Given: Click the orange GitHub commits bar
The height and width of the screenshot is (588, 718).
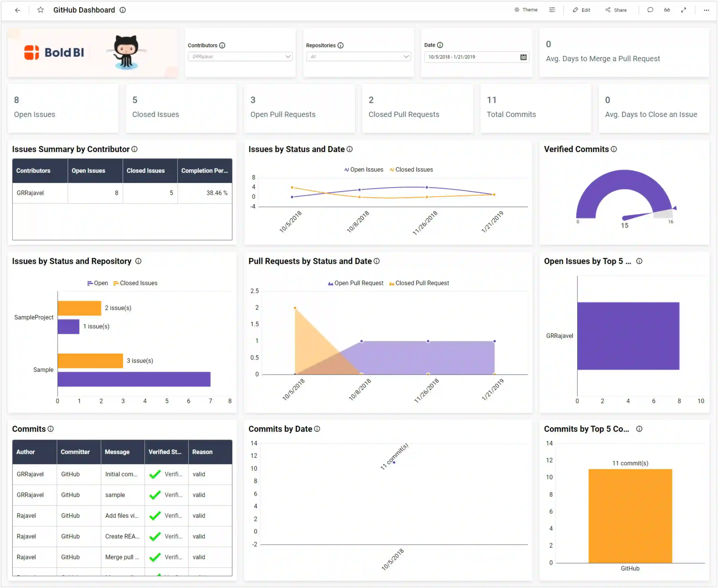Looking at the screenshot, I should coord(630,516).
